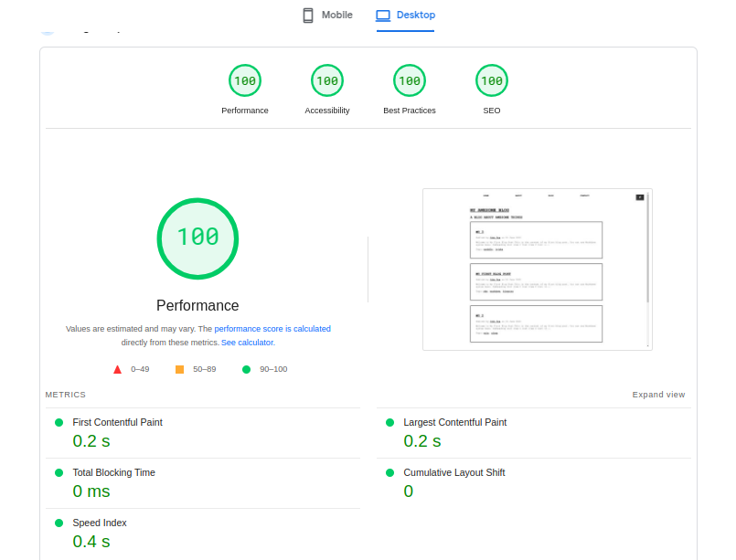This screenshot has width=736, height=560.
Task: Click the 50–89 legend range text
Action: (x=204, y=370)
